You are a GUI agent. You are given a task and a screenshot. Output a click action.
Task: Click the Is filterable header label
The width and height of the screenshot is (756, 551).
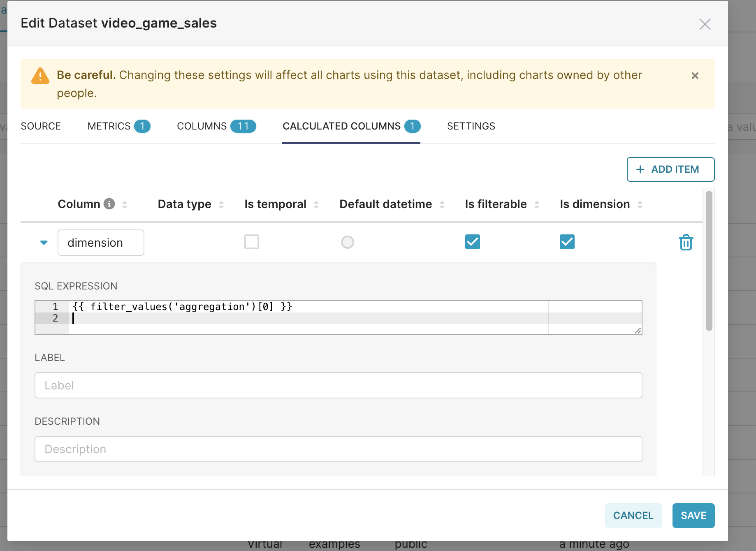[x=496, y=204]
